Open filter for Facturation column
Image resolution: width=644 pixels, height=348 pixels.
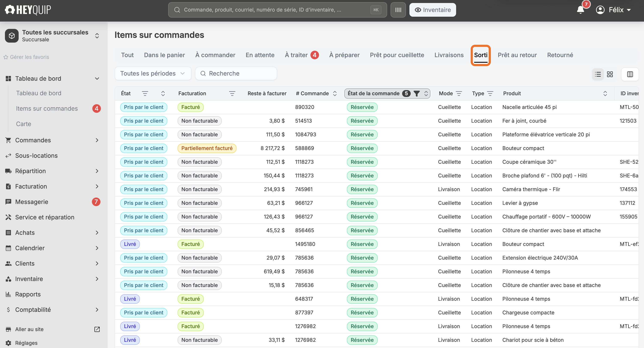(232, 94)
